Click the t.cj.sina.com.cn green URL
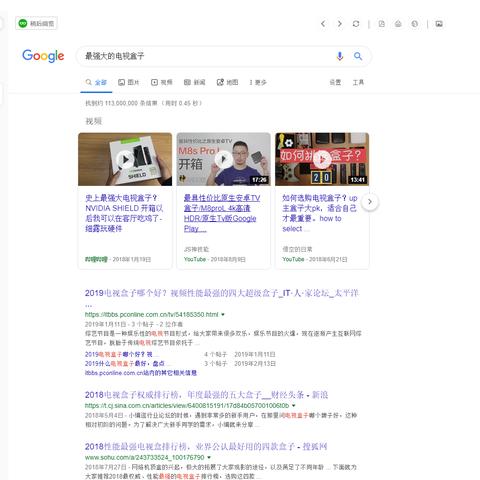This screenshot has width=480, height=480. click(x=187, y=406)
